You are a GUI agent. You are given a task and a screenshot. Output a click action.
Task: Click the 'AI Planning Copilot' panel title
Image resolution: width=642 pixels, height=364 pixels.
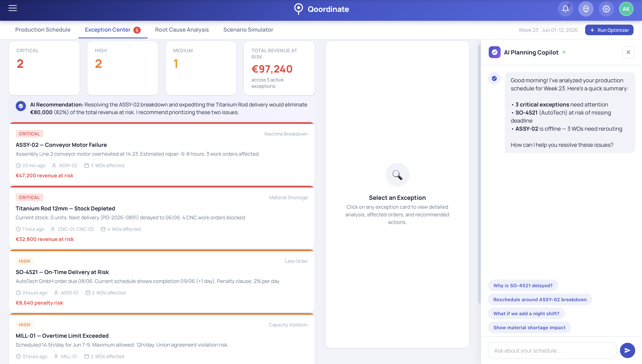coord(531,53)
